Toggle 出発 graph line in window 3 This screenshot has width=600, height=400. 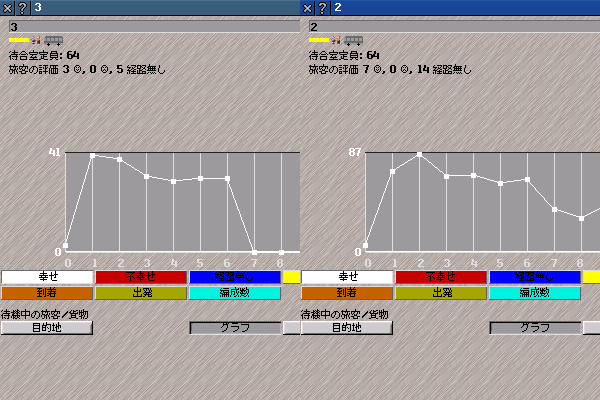click(x=141, y=293)
